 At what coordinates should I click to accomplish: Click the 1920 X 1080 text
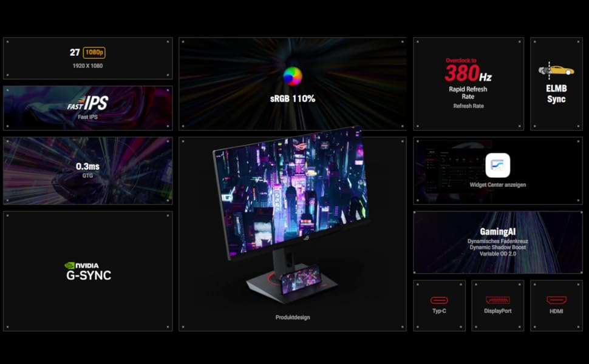(87, 66)
